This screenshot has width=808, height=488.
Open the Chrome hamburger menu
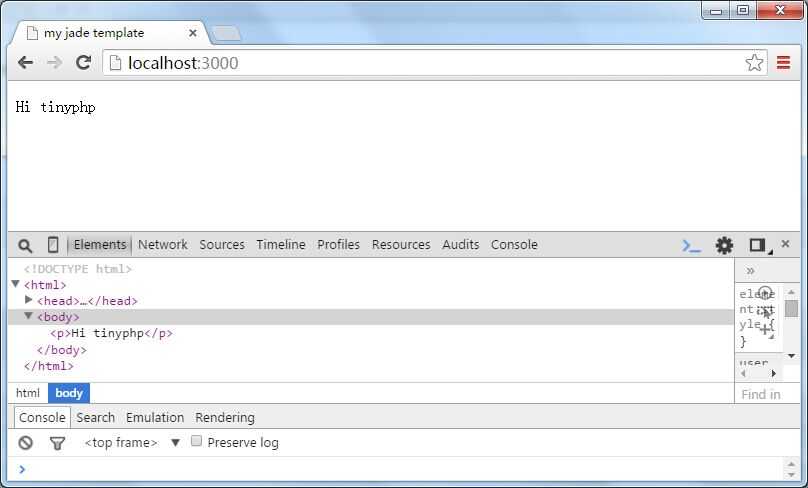tap(783, 63)
